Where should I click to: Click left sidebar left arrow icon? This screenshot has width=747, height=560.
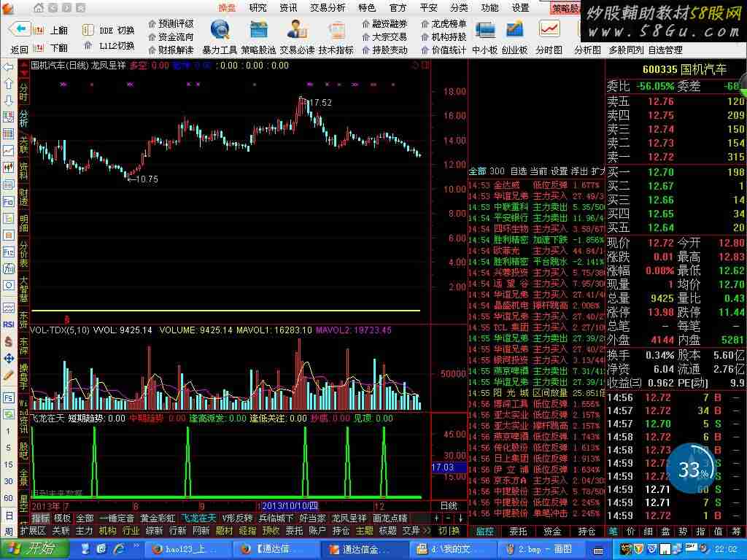click(8, 67)
